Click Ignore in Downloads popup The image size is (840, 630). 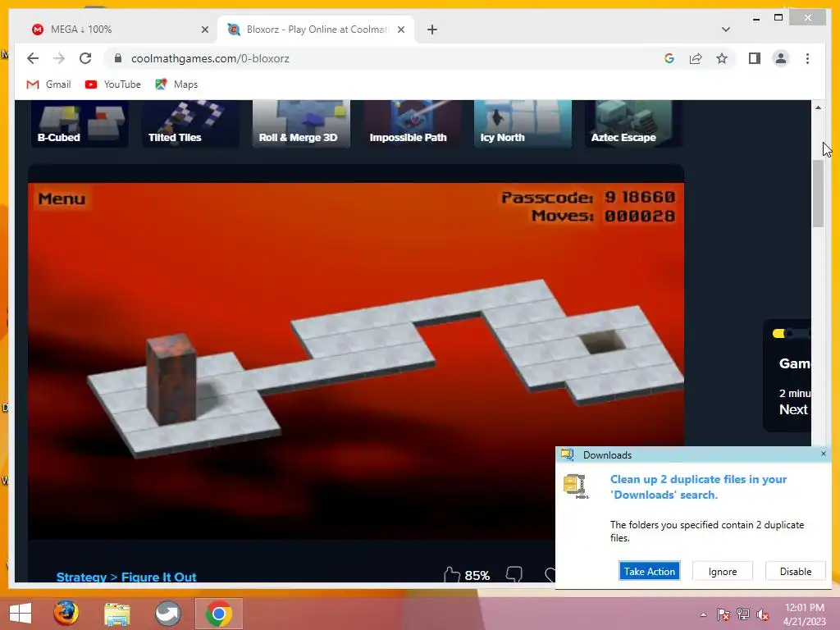(x=722, y=571)
